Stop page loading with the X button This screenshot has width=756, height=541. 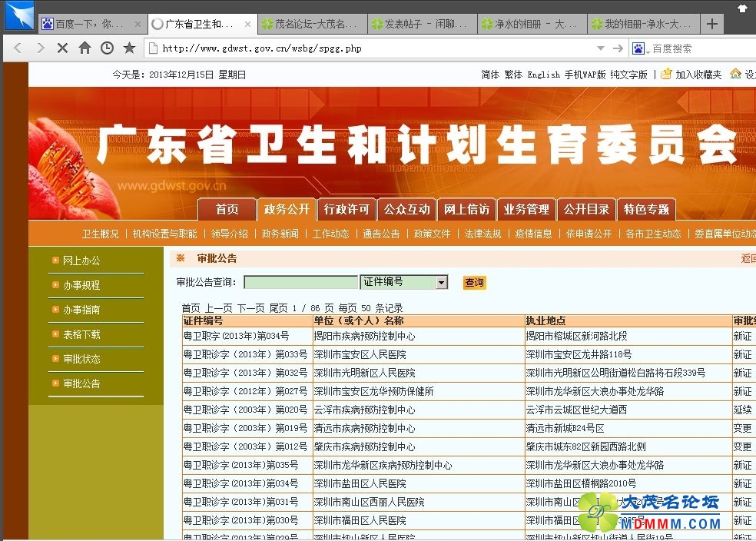pyautogui.click(x=62, y=48)
